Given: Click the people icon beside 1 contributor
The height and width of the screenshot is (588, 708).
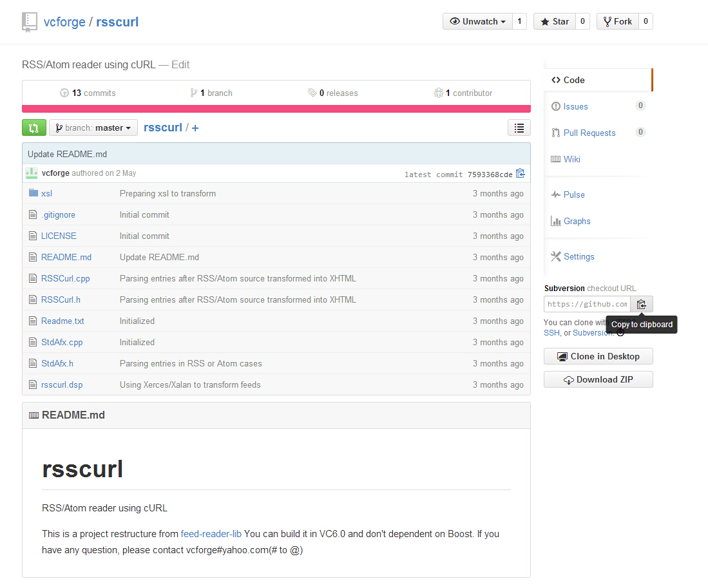Looking at the screenshot, I should click(439, 93).
